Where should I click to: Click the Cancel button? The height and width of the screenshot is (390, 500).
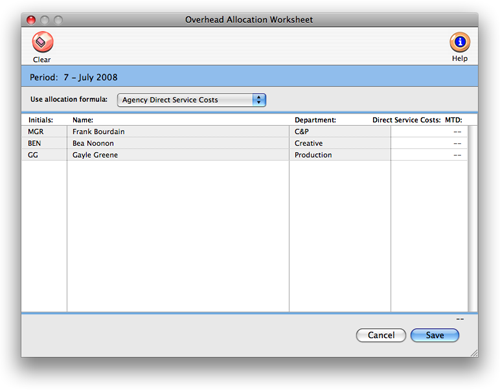point(381,335)
